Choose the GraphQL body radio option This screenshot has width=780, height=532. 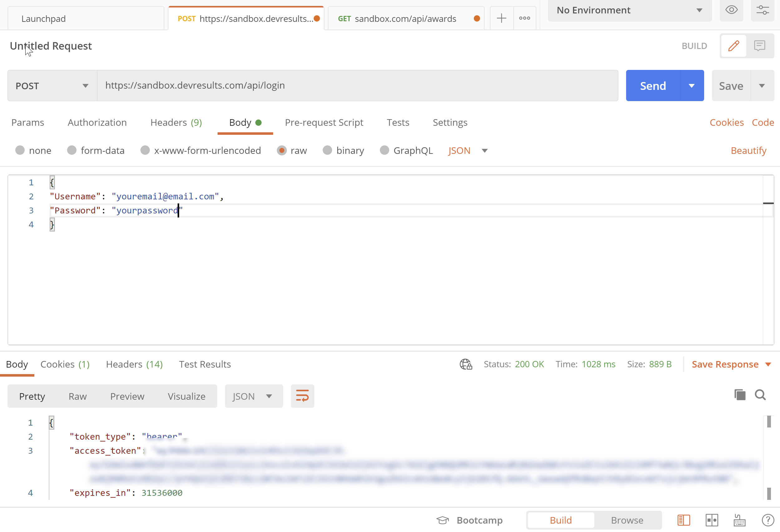pos(384,150)
